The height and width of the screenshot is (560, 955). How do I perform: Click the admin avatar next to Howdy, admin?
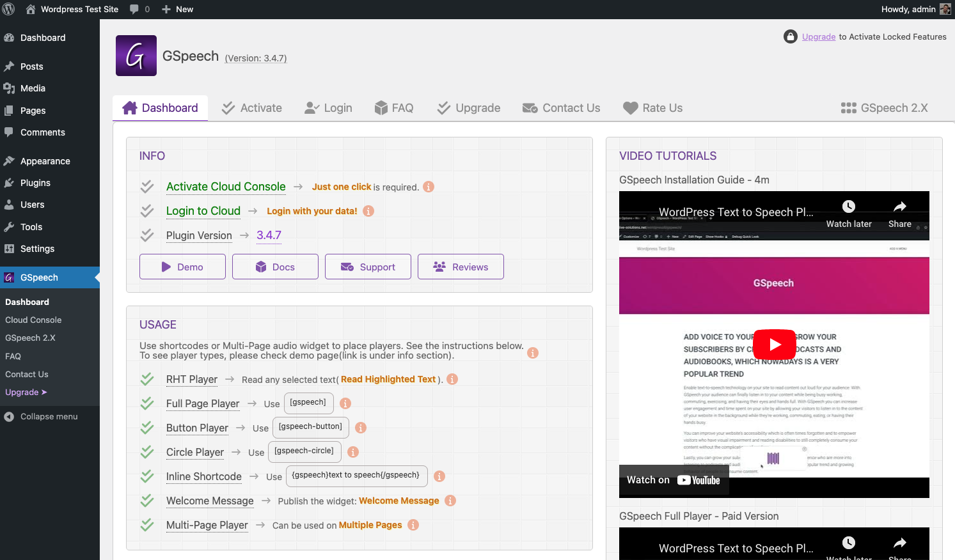[x=945, y=9]
